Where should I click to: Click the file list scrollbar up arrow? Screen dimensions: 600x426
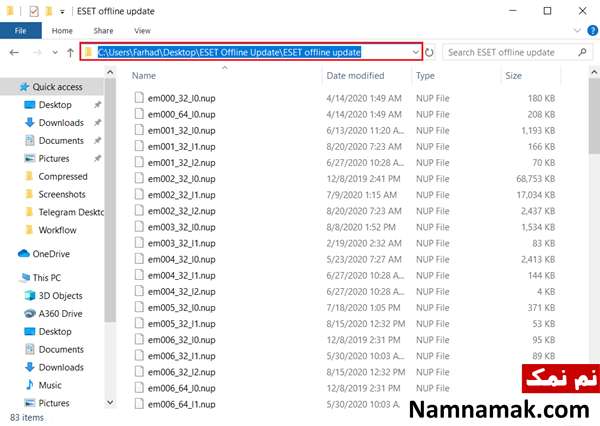click(594, 72)
